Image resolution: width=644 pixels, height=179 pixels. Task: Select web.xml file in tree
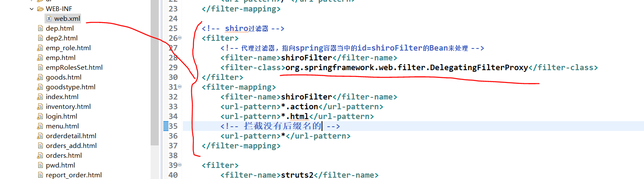point(67,19)
